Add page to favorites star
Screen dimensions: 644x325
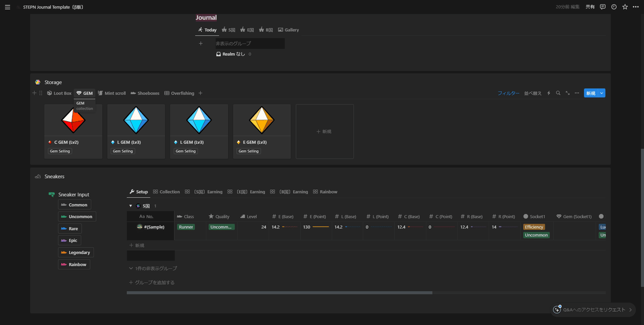pyautogui.click(x=625, y=7)
